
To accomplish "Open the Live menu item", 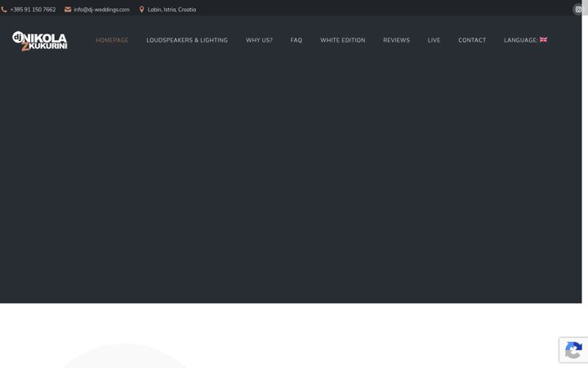I will [x=434, y=40].
